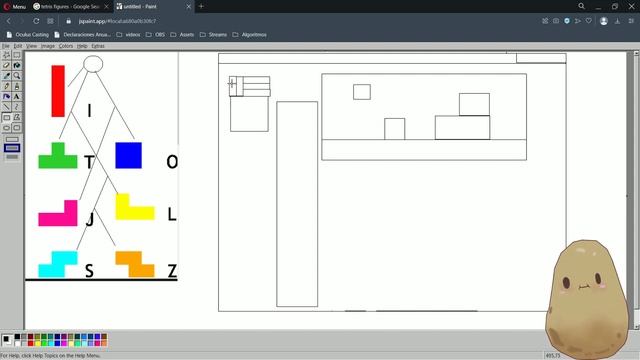Open the Declaraciones Anua... bookmark
The height and width of the screenshot is (360, 640).
pyautogui.click(x=82, y=35)
